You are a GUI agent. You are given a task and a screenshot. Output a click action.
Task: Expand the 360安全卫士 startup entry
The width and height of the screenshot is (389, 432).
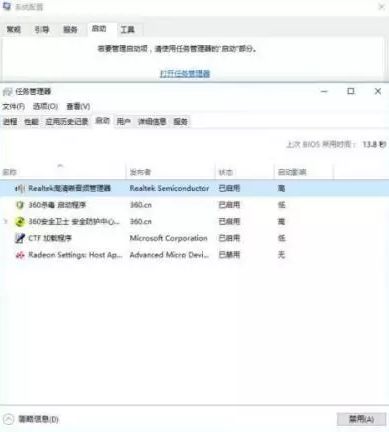(5, 221)
